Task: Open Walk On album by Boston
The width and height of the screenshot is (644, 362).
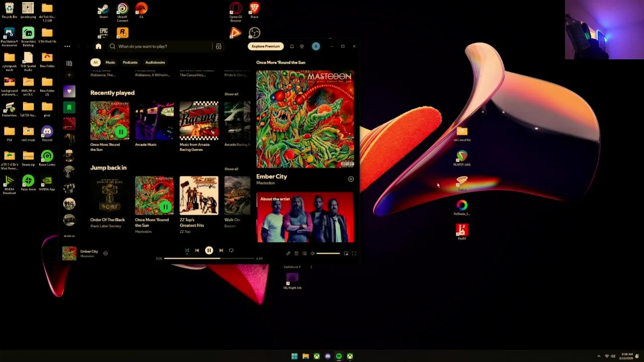Action: click(x=237, y=196)
